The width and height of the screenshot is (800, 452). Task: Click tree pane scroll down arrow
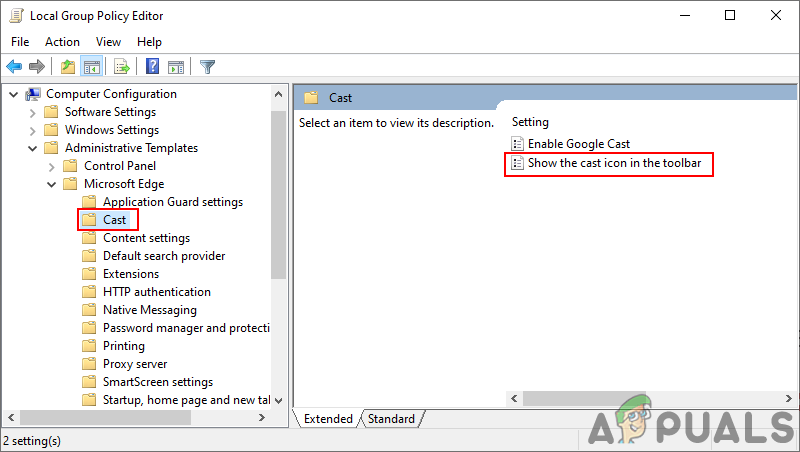279,400
